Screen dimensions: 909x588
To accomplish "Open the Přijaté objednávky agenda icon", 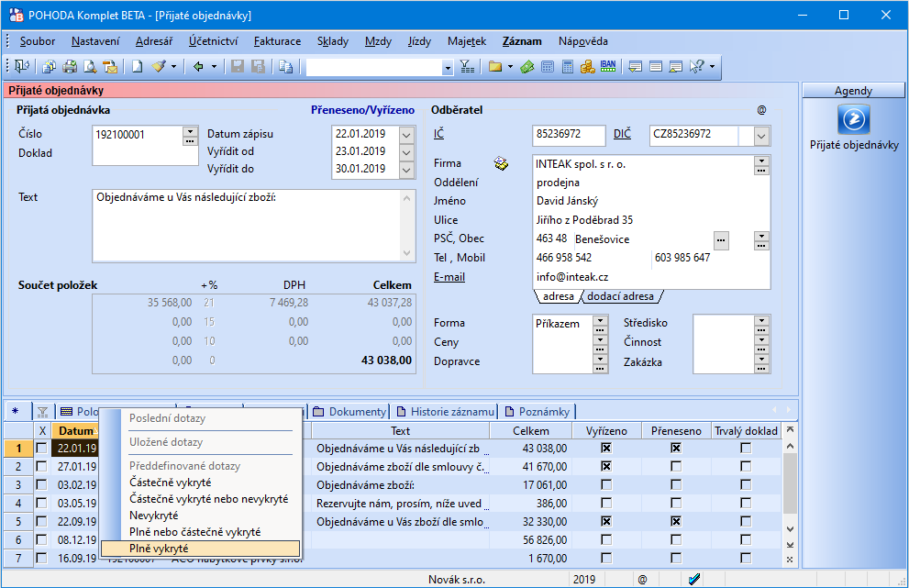I will pos(854,119).
